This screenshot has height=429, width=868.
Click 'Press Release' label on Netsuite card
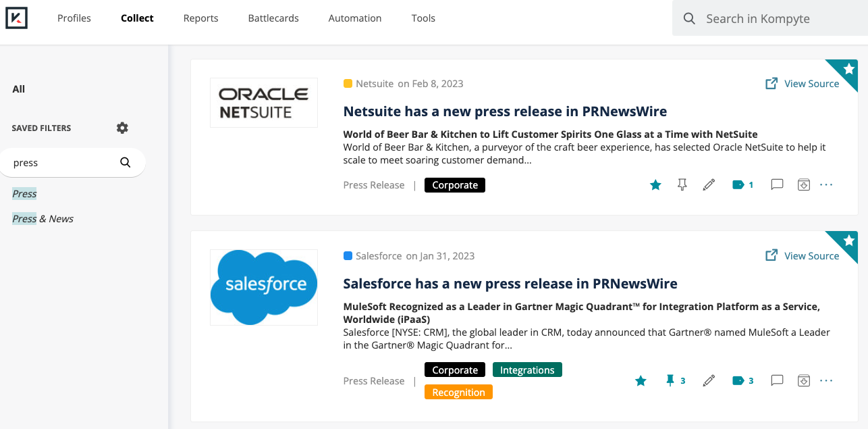(x=374, y=185)
